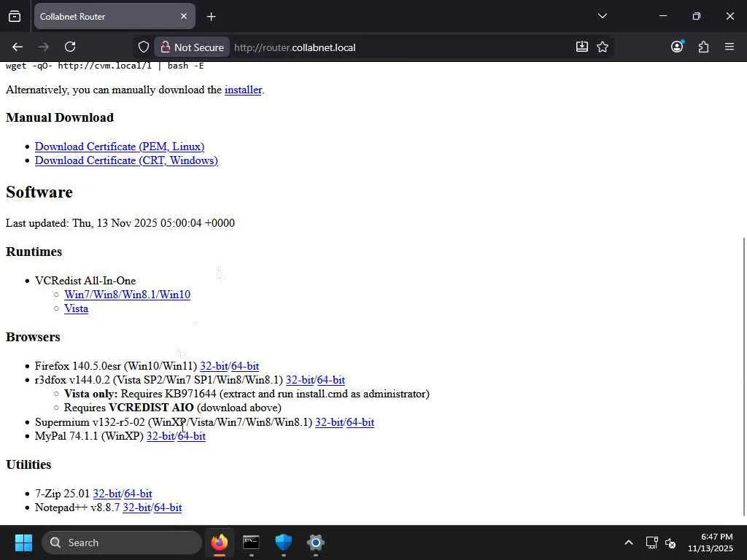Download Firefox 140.5.0esr 64-bit
The image size is (747, 560).
point(245,366)
